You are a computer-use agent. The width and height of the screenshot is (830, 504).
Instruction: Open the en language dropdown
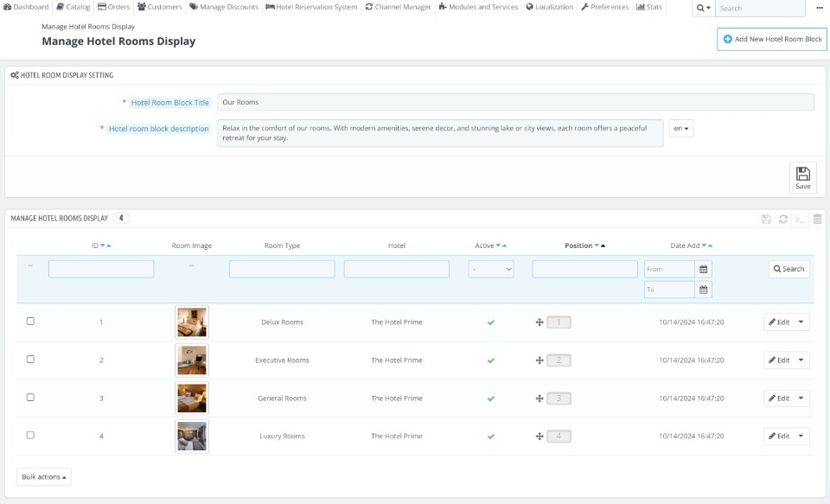coord(681,129)
